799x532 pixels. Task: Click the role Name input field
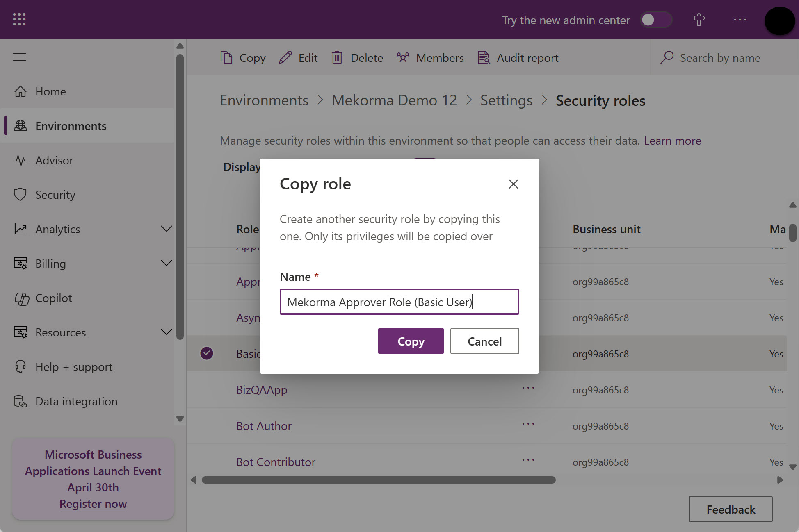pyautogui.click(x=399, y=302)
